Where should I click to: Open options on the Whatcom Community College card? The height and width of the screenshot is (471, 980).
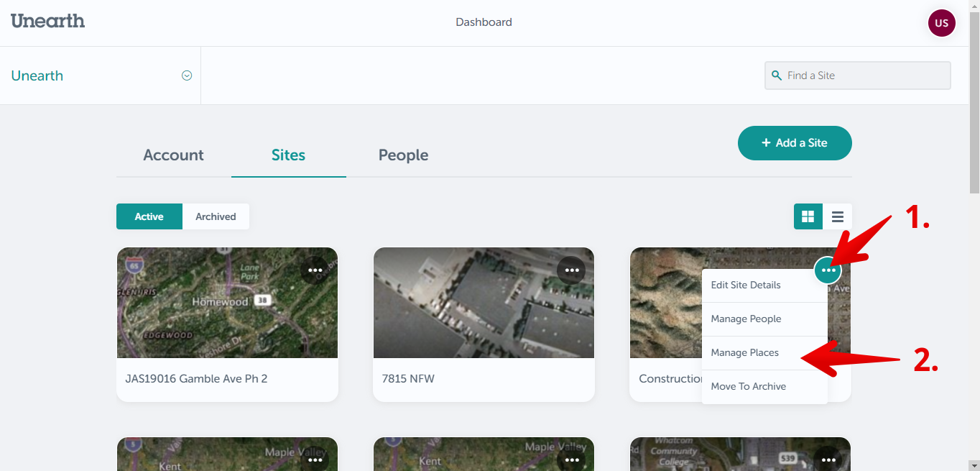click(828, 459)
